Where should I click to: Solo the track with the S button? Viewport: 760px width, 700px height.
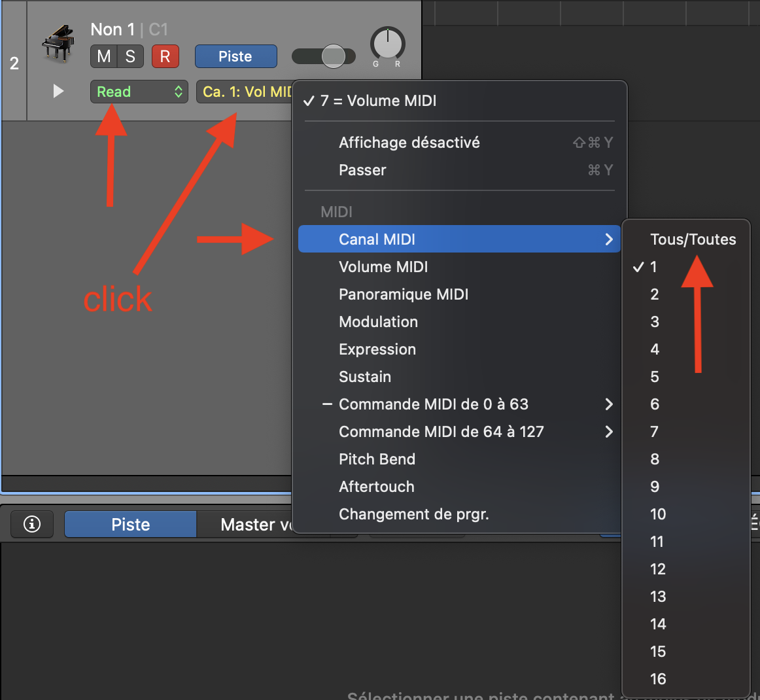point(130,56)
